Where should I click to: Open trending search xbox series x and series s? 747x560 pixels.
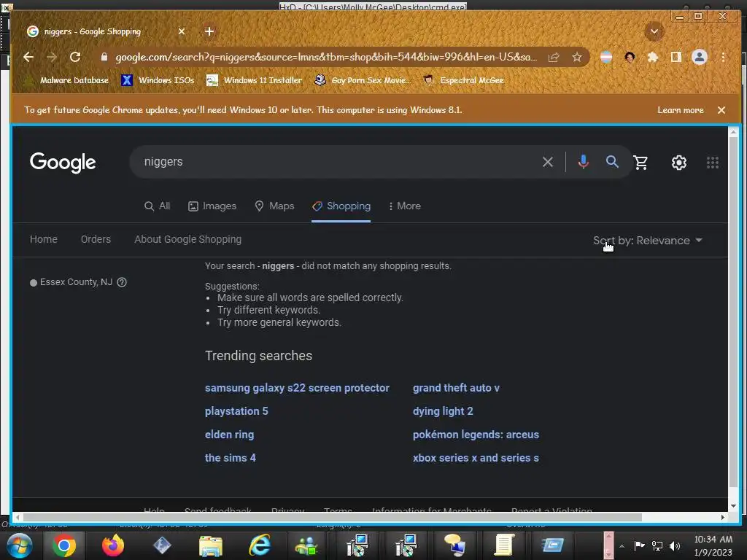[476, 458]
